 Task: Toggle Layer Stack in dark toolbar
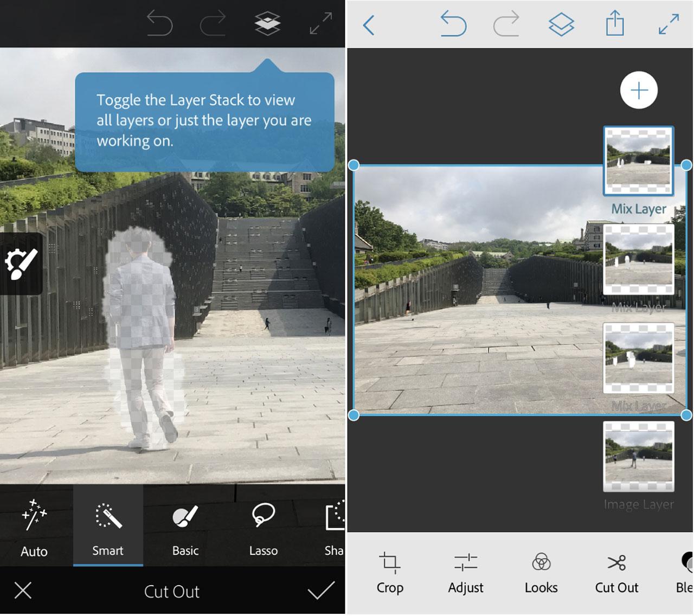(267, 24)
